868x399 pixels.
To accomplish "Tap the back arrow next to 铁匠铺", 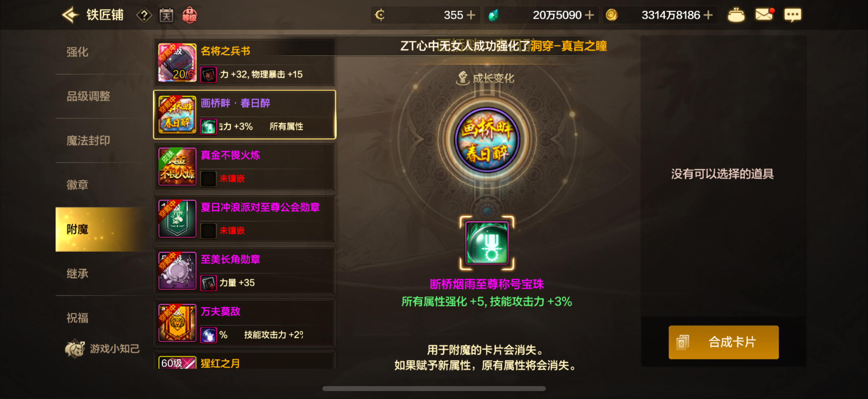I will click(70, 15).
